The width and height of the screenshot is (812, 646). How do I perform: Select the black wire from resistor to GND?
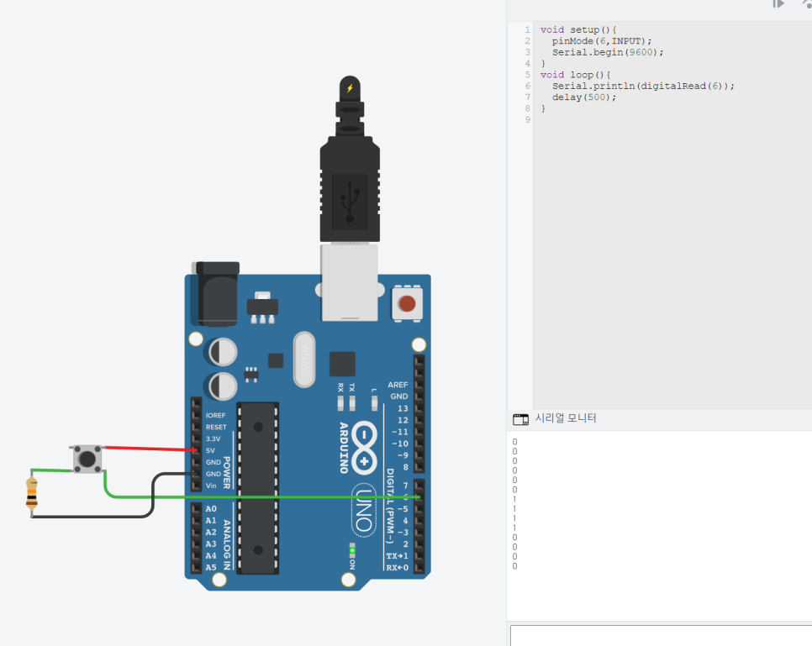pyautogui.click(x=92, y=516)
